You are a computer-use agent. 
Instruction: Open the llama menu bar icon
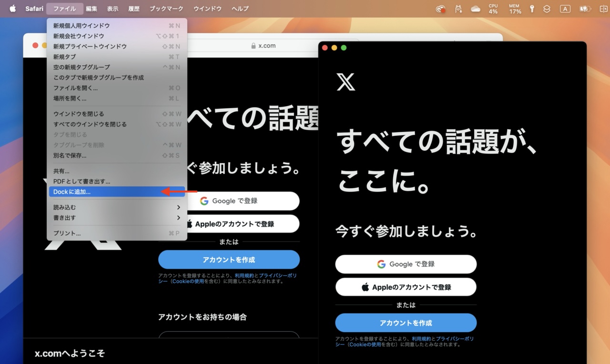458,9
